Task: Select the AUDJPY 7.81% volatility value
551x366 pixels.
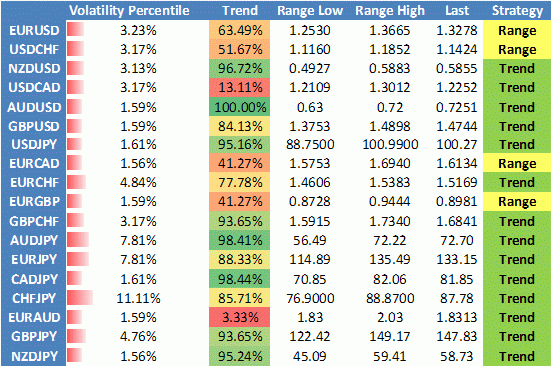Action: click(138, 241)
